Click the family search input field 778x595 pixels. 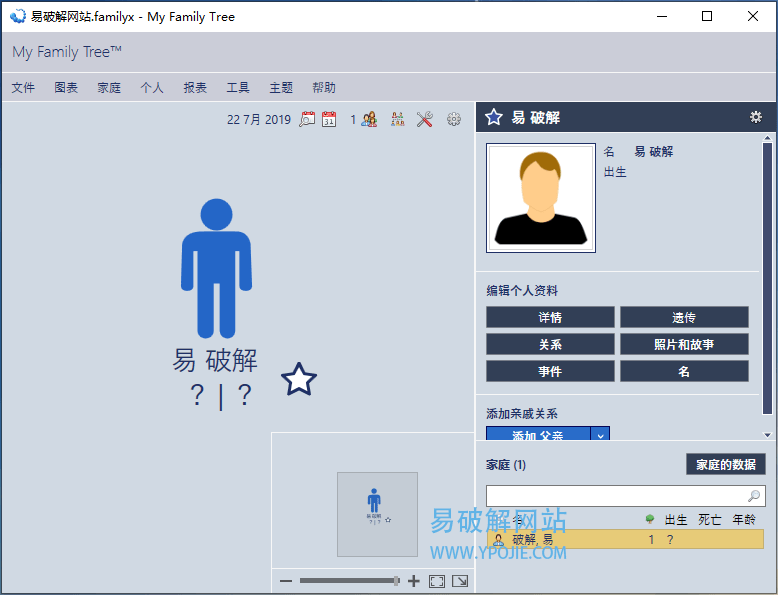(x=615, y=496)
